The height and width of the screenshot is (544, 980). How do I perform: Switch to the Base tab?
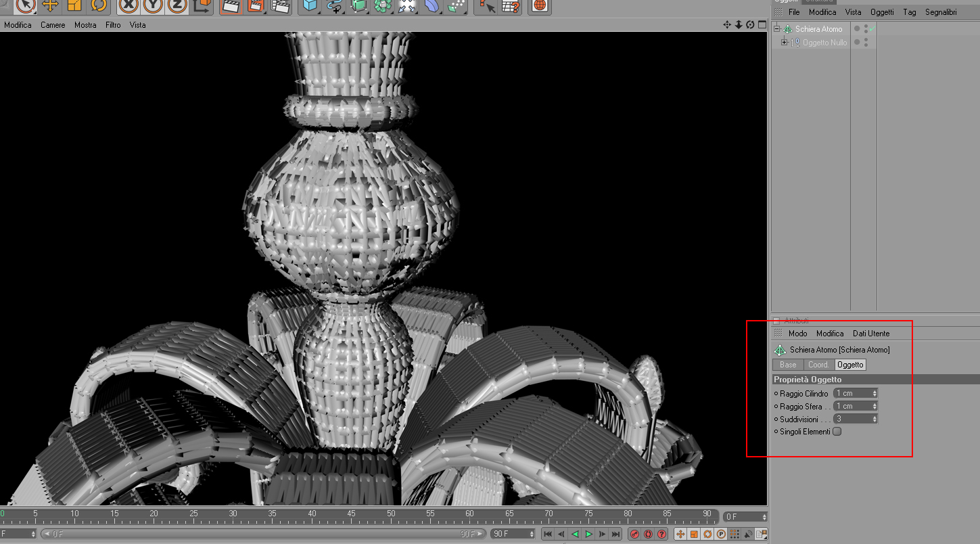788,365
